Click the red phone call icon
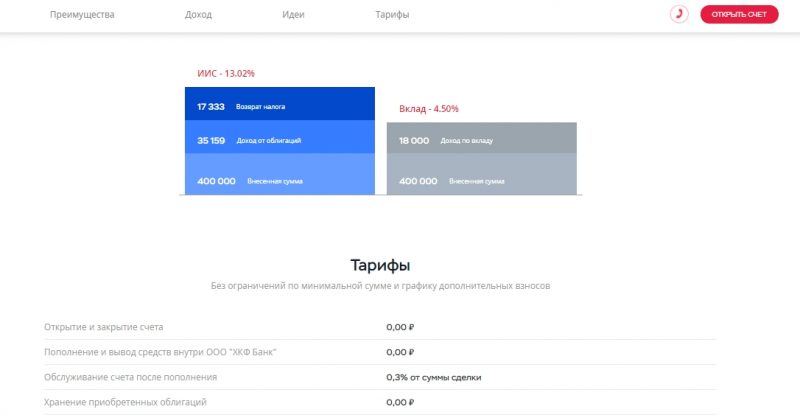Viewport: 800px width, 415px height. pyautogui.click(x=679, y=14)
